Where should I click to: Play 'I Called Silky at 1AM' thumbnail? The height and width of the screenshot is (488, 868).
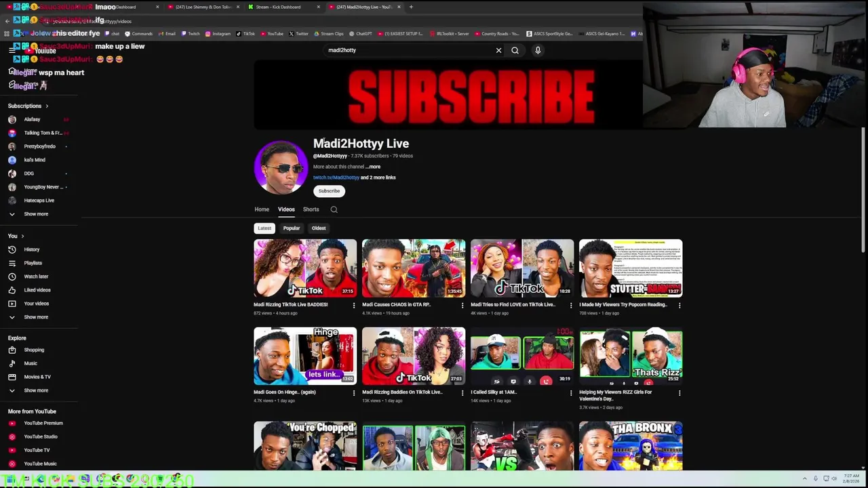(522, 357)
